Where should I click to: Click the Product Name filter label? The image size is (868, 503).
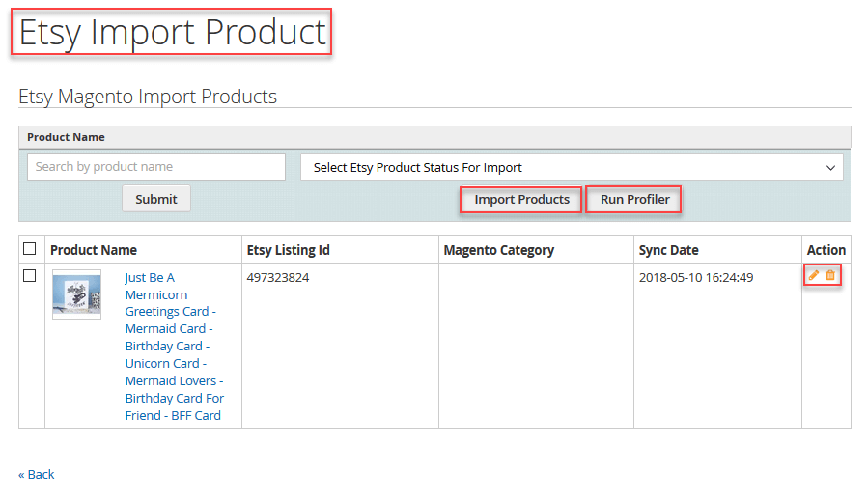pos(66,137)
